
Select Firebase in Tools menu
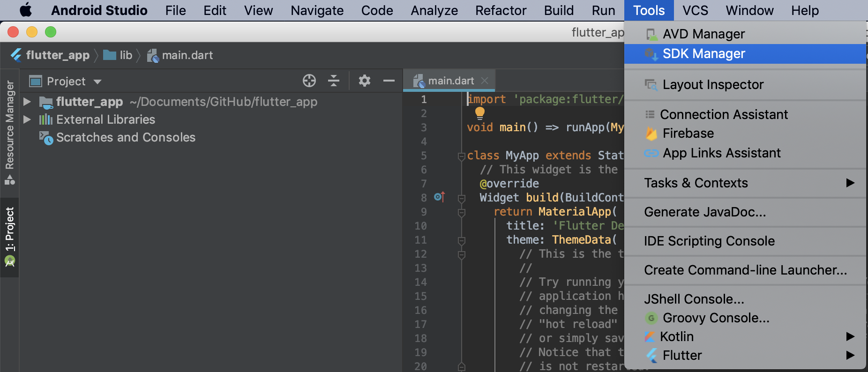tap(745, 134)
